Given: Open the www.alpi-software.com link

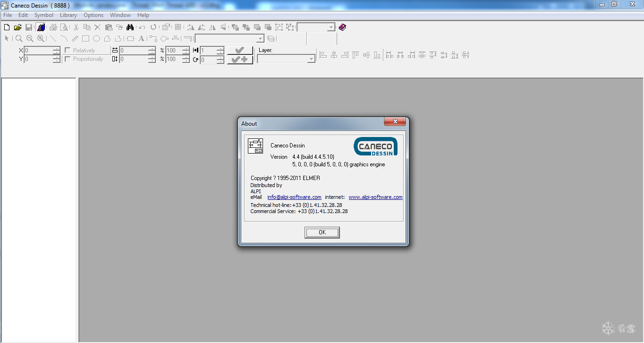Looking at the screenshot, I should pos(375,197).
